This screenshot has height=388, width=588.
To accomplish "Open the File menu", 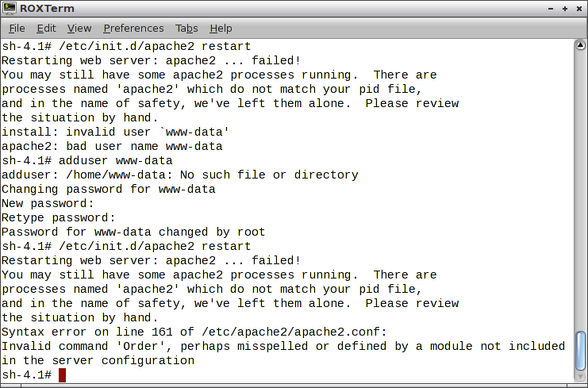I will coord(17,29).
